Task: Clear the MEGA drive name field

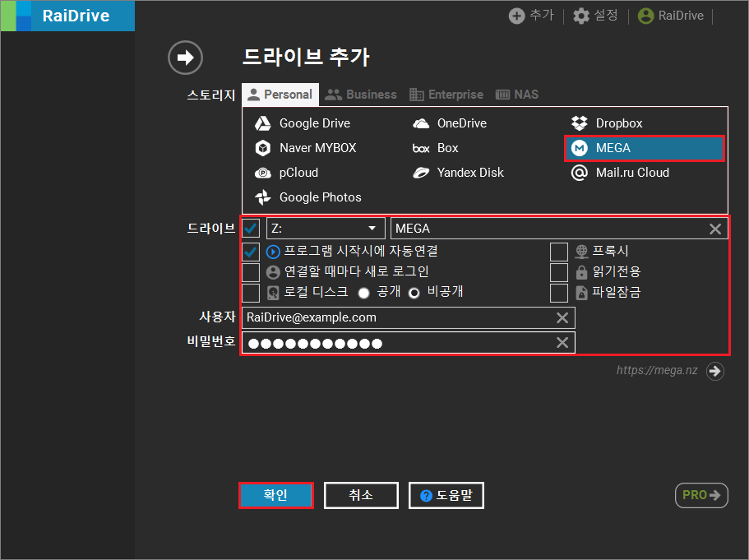Action: click(x=715, y=229)
